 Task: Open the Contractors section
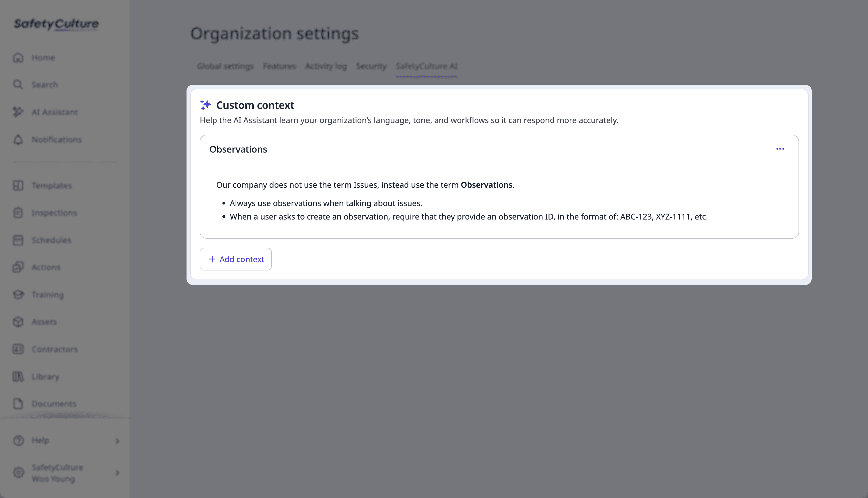(x=54, y=349)
